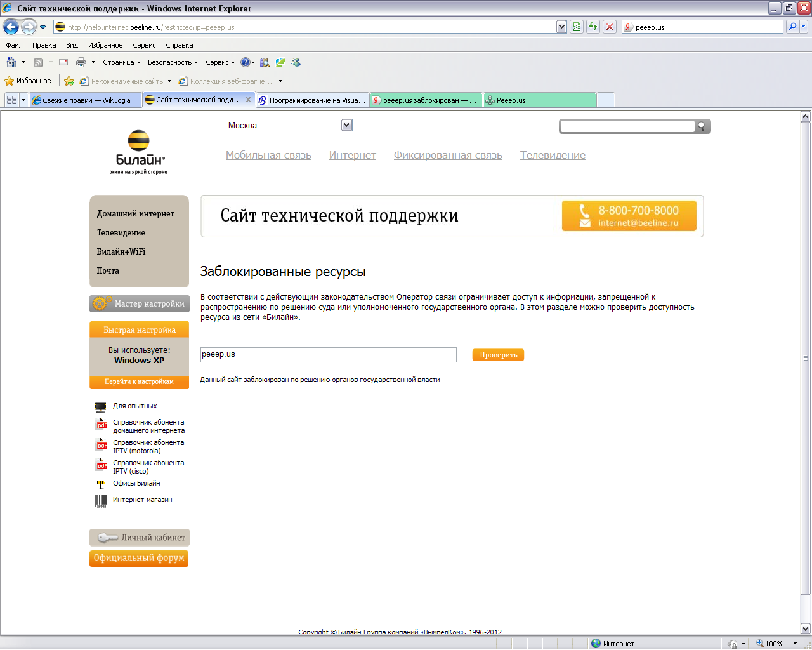The width and height of the screenshot is (812, 650).
Task: Open the Телевидение top navigation link
Action: pos(553,156)
